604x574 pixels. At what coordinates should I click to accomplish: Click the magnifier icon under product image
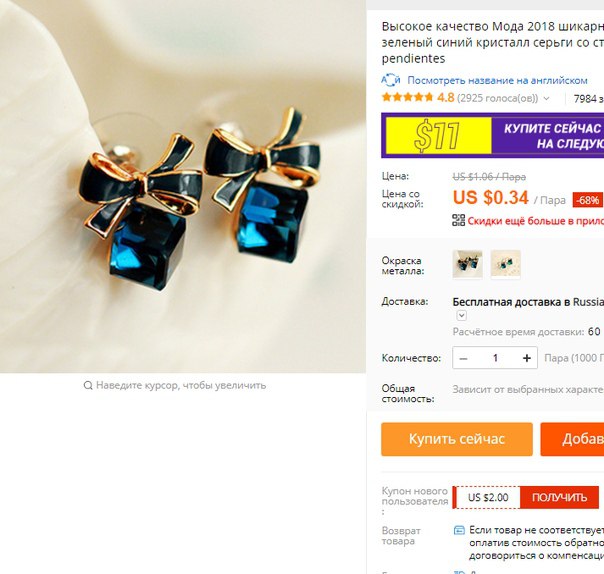(88, 385)
